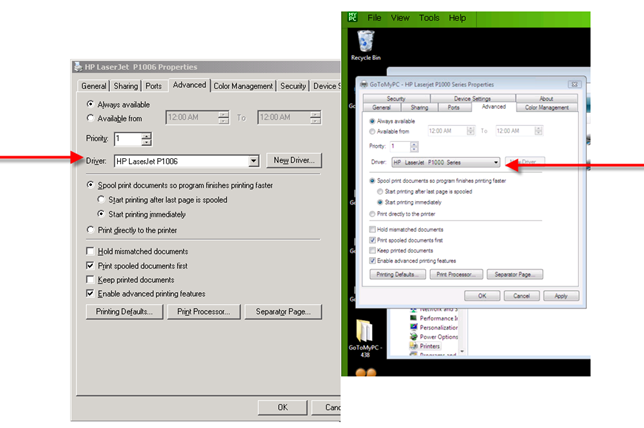
Task: Click Control Panel list scrollbar down arrow
Action: click(x=462, y=351)
